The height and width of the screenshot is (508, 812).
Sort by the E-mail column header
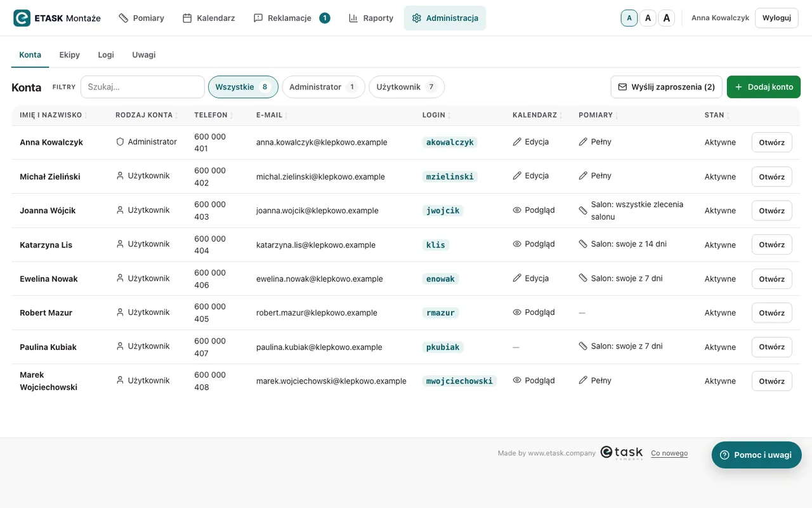[272, 115]
